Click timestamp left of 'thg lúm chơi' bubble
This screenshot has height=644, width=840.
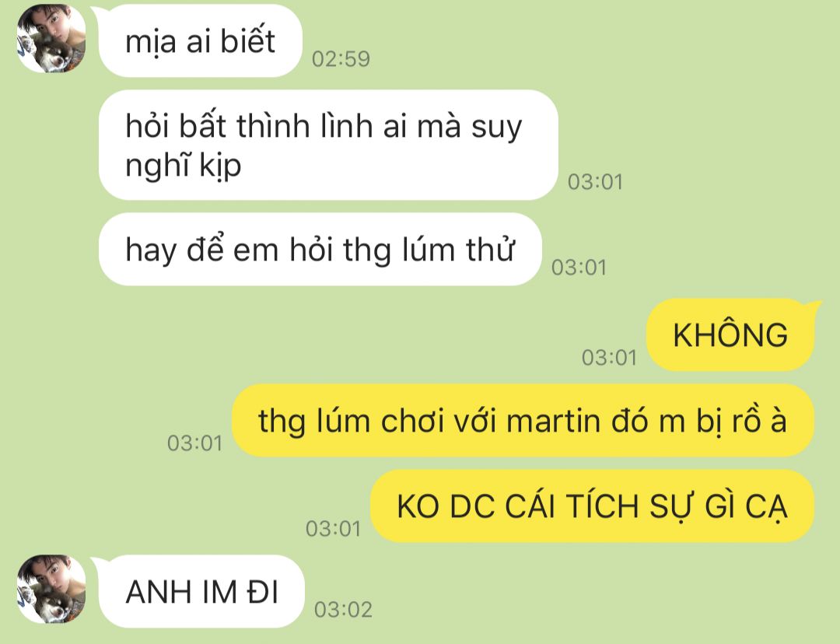(x=194, y=443)
